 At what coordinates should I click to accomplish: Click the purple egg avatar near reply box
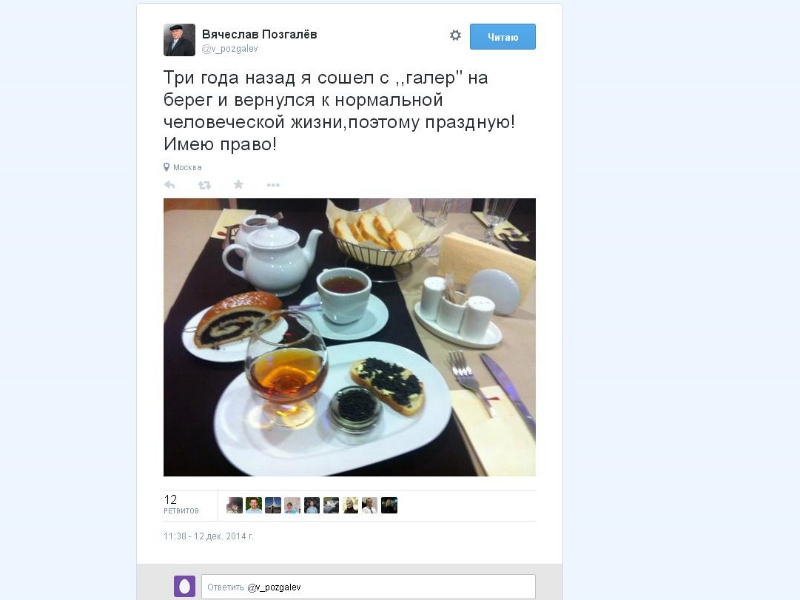185,586
